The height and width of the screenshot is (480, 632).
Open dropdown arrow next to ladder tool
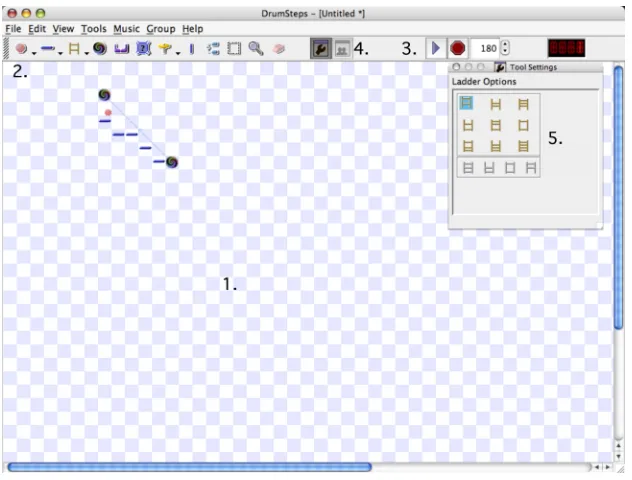86,53
